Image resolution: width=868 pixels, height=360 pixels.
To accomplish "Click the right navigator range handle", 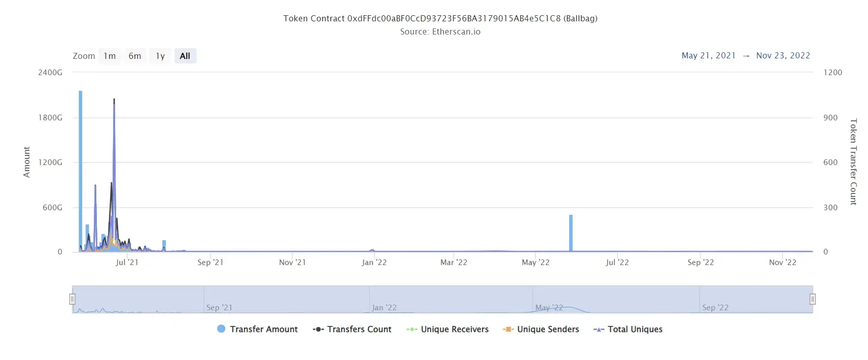I will click(812, 299).
